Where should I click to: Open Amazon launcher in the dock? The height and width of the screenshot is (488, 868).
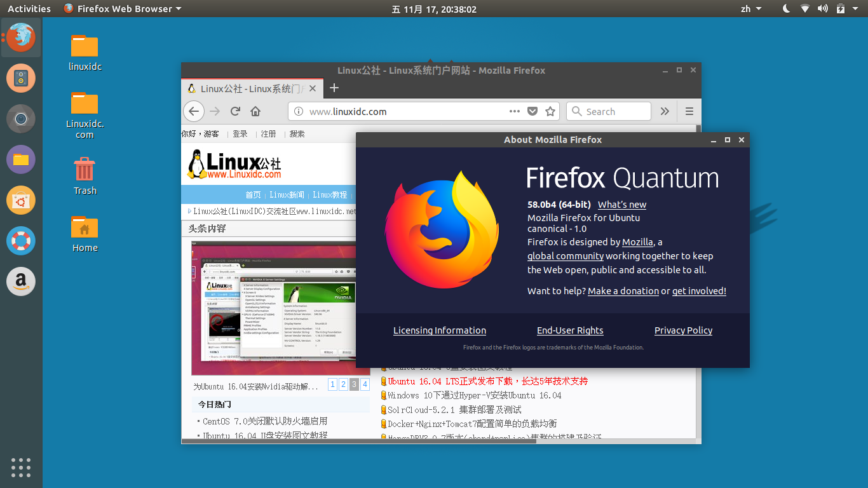(21, 281)
